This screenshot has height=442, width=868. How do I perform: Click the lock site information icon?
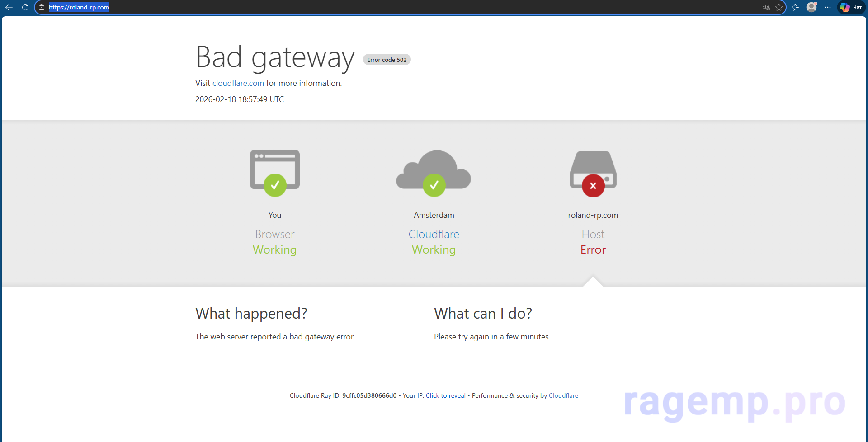pyautogui.click(x=42, y=7)
